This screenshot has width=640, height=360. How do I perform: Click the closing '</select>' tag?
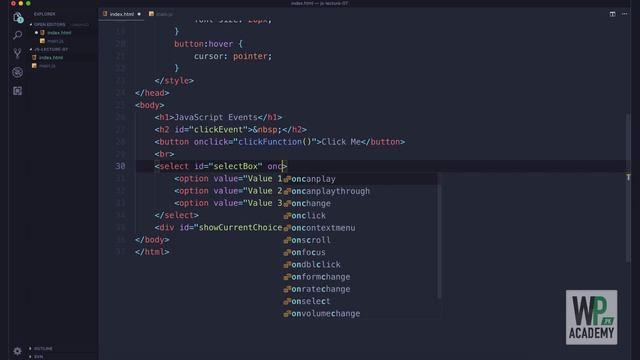[176, 215]
